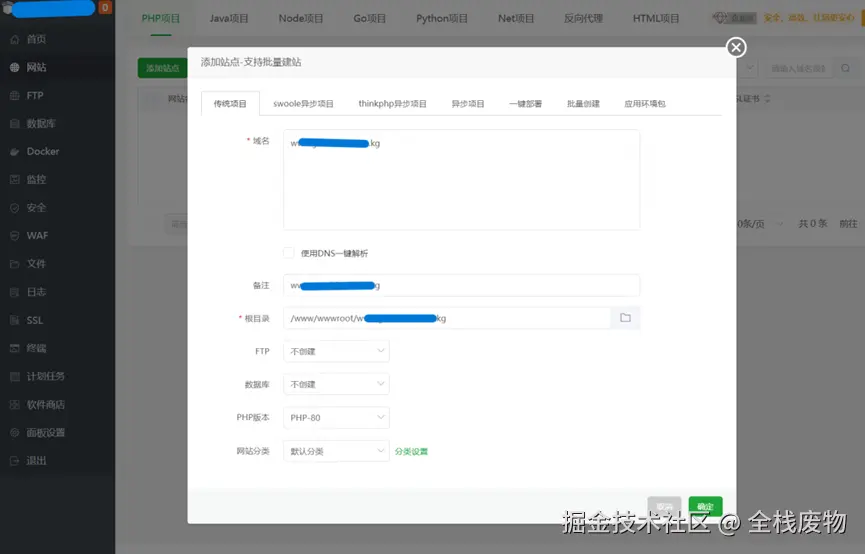Click the search magnifier icon at top right
The width and height of the screenshot is (865, 554).
pos(845,68)
